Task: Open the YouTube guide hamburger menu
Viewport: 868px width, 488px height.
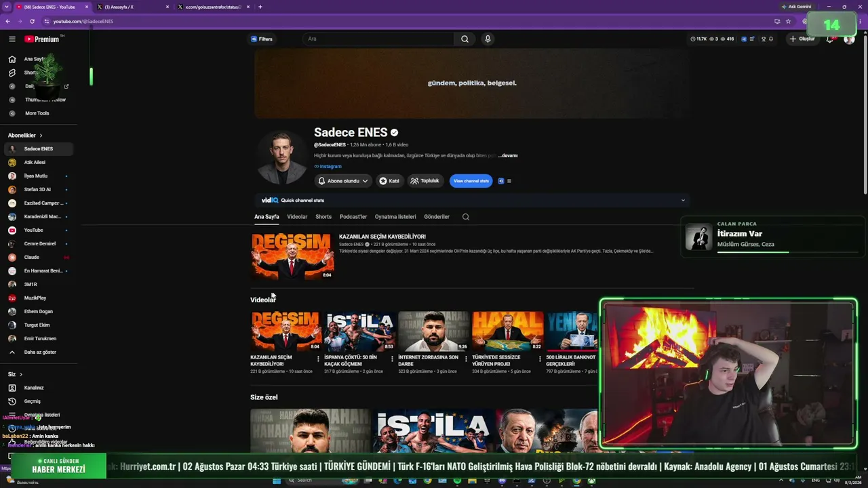Action: pyautogui.click(x=12, y=39)
